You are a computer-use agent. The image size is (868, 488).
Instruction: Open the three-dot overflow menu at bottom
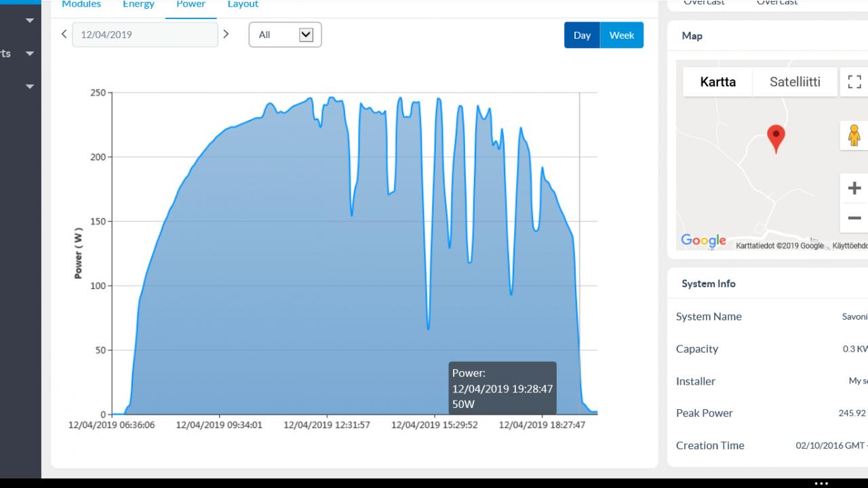[821, 483]
